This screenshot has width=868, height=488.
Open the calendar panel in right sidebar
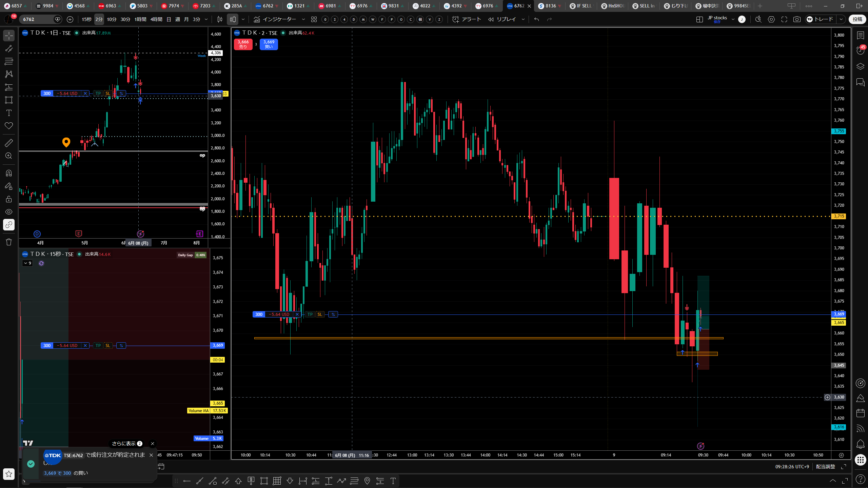coord(861,413)
